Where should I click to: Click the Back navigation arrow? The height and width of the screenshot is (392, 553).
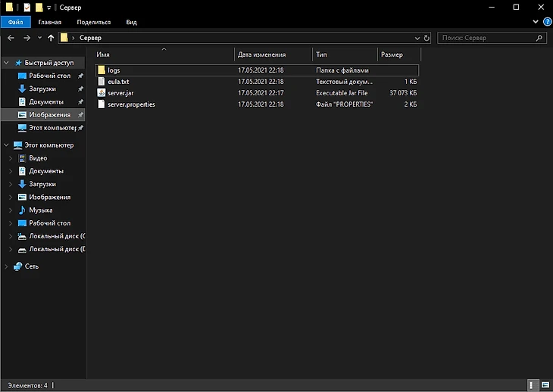click(x=11, y=37)
